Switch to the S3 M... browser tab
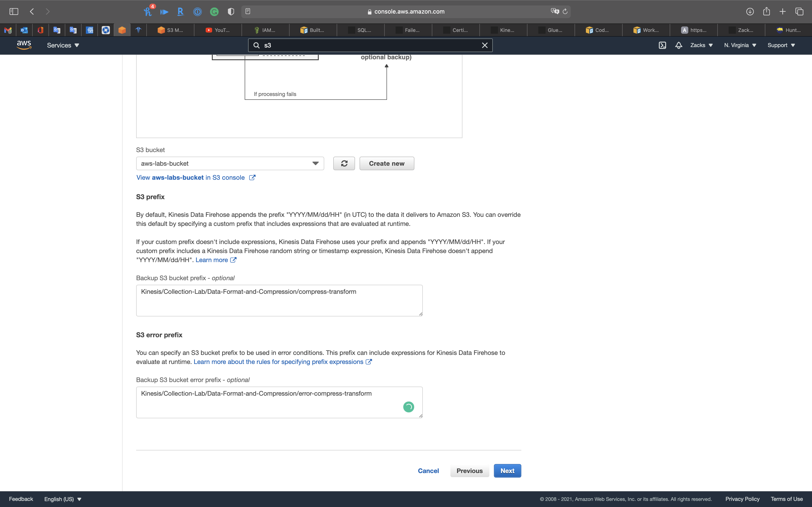The width and height of the screenshot is (812, 507). (x=170, y=30)
